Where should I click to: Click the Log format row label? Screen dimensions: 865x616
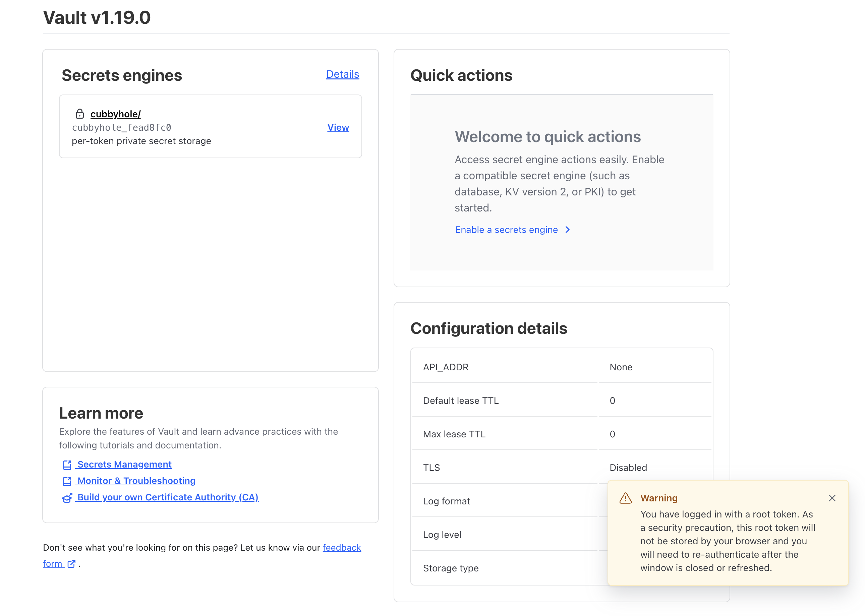(x=446, y=501)
